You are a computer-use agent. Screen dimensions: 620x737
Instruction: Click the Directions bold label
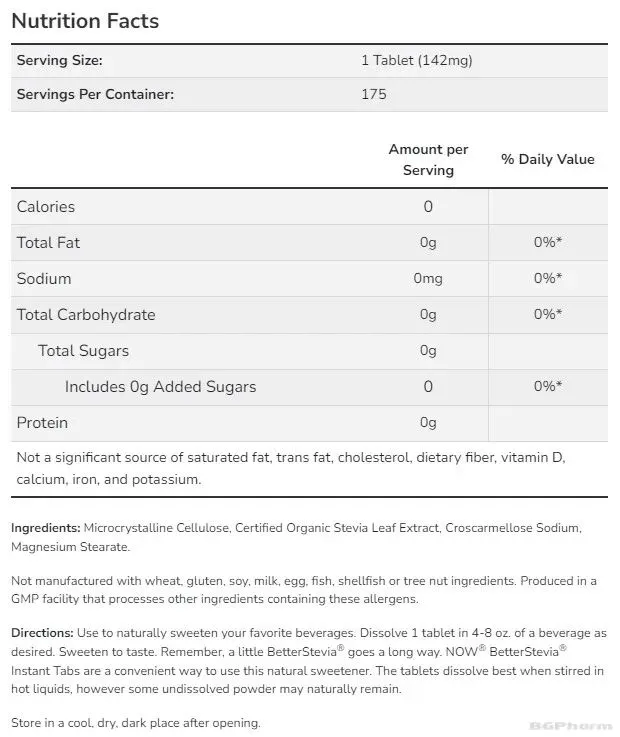[42, 633]
